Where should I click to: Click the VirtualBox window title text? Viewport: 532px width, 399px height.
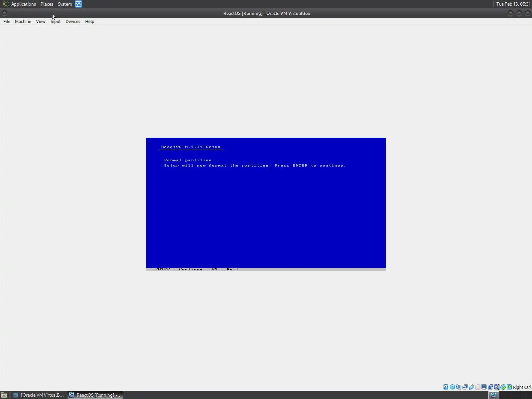267,13
